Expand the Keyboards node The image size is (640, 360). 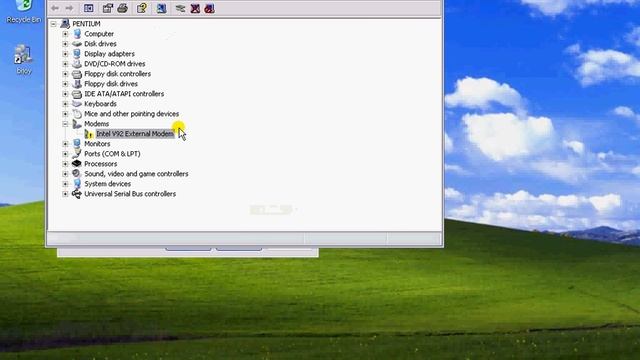(65, 104)
